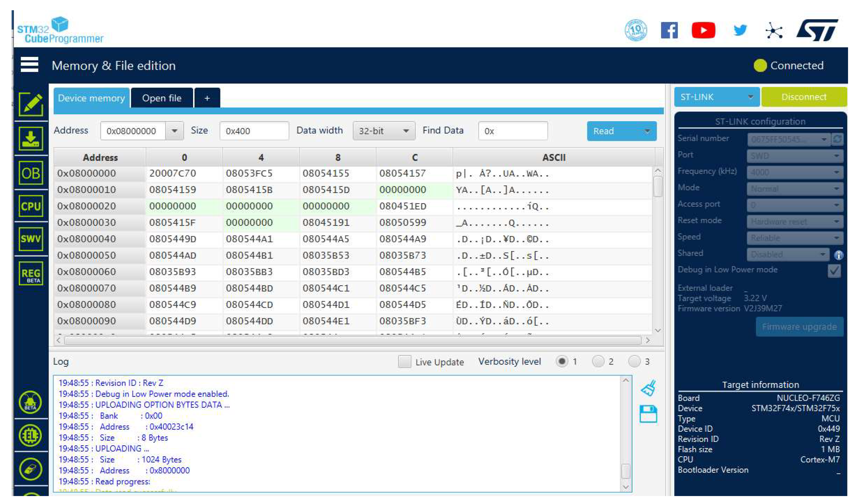Expand the Address history dropdown
856x504 pixels.
click(x=175, y=131)
